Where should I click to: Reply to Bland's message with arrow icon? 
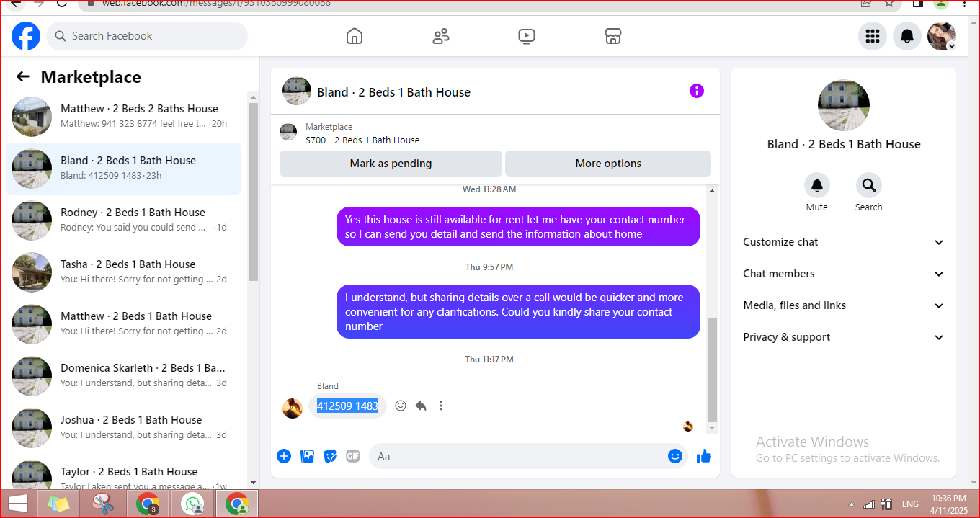click(421, 406)
